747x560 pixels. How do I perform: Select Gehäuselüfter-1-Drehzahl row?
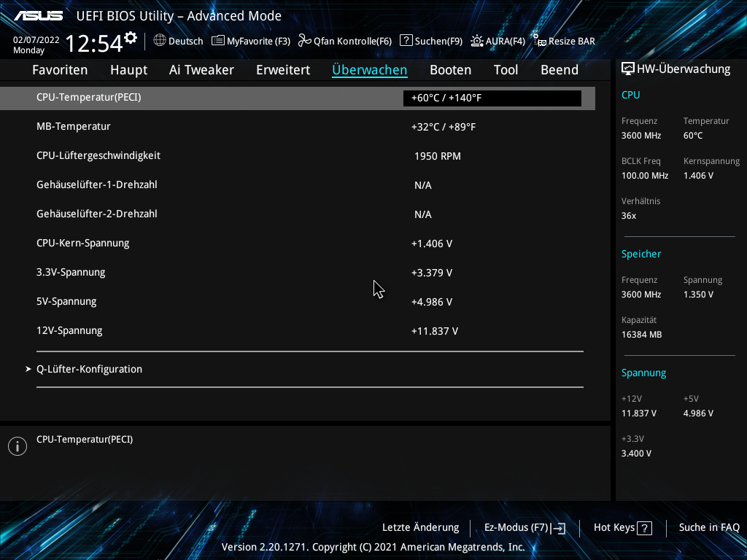pyautogui.click(x=298, y=184)
